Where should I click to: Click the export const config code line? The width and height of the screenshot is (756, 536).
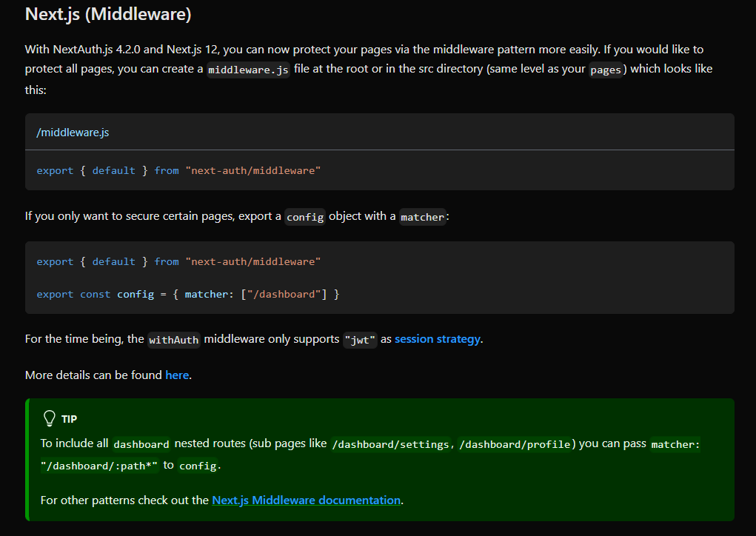[x=188, y=295]
